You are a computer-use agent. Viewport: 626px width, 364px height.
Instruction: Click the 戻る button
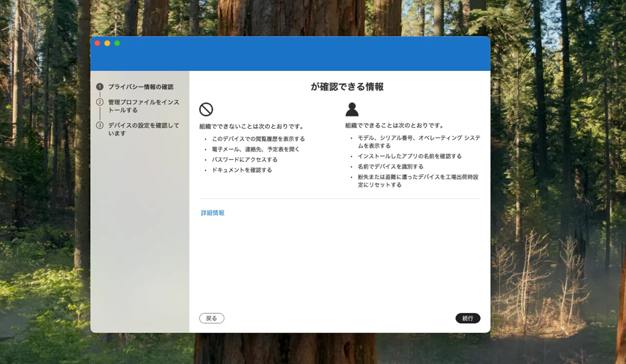211,318
